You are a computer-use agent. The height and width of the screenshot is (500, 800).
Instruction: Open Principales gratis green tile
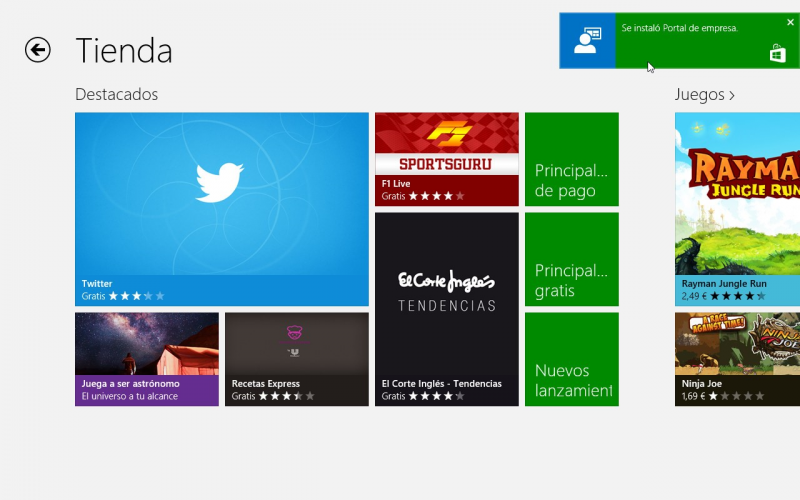571,259
